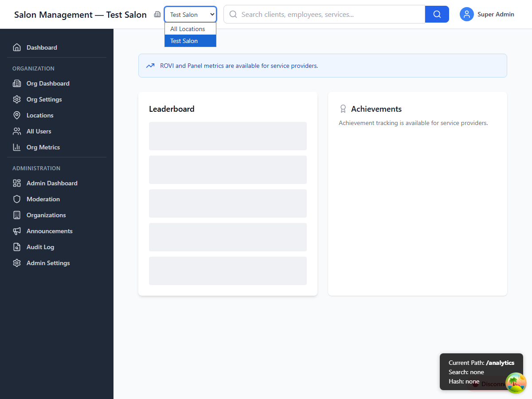Click the Org Metrics bar chart icon

[17, 147]
